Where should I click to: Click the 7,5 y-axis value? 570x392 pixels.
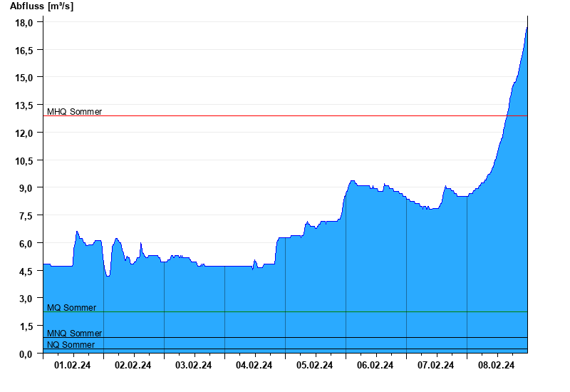tap(26, 216)
